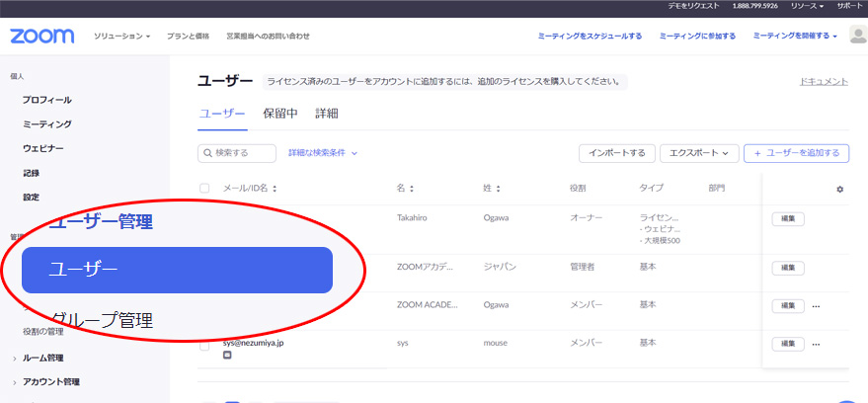Viewport: 868px width, 403px height.
Task: Click the icon under sys@nezumiya.jp
Action: click(x=228, y=356)
